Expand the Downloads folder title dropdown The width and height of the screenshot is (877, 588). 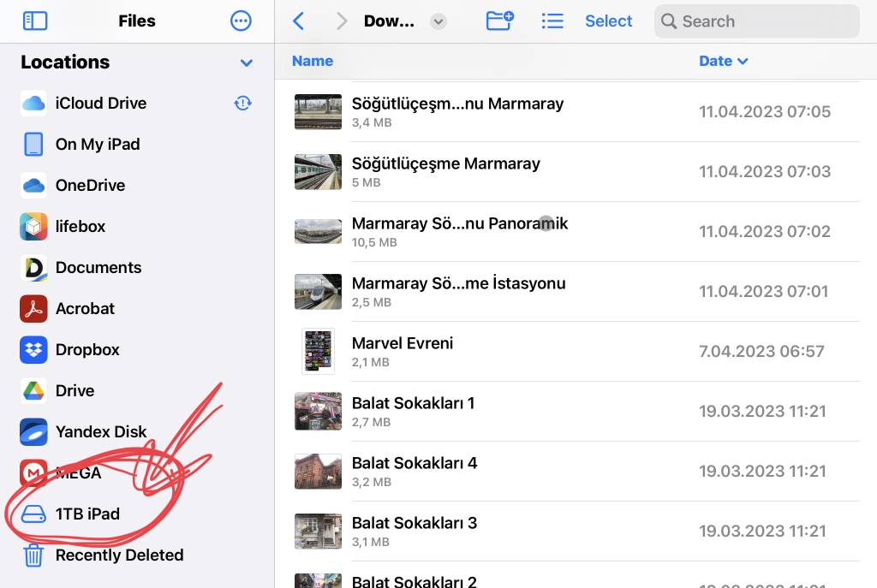click(438, 21)
